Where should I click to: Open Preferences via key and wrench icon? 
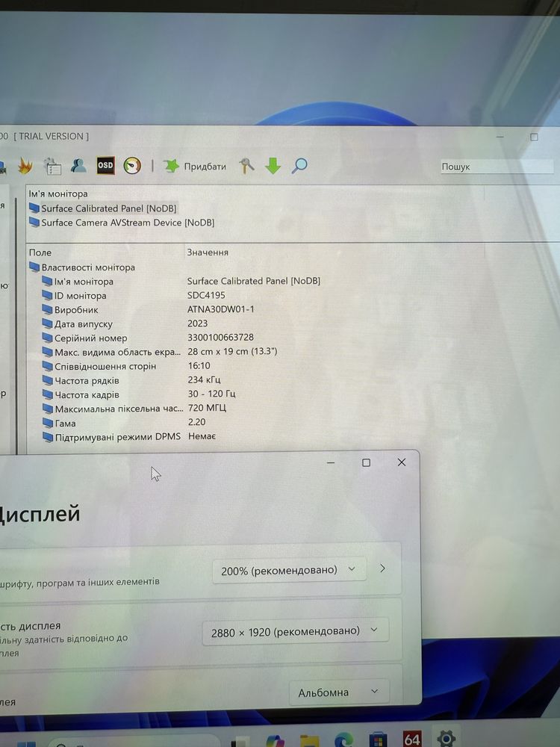246,166
